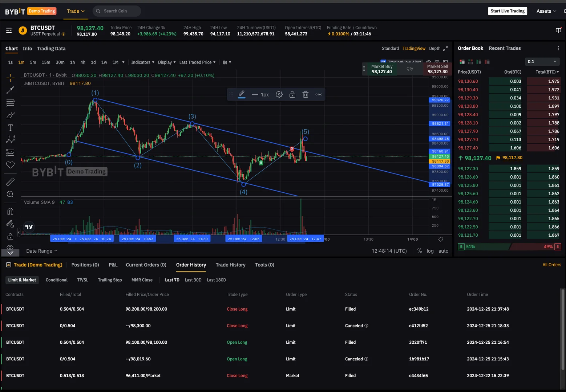The image size is (566, 392).
Task: Click the Search Coin input field
Action: [117, 11]
